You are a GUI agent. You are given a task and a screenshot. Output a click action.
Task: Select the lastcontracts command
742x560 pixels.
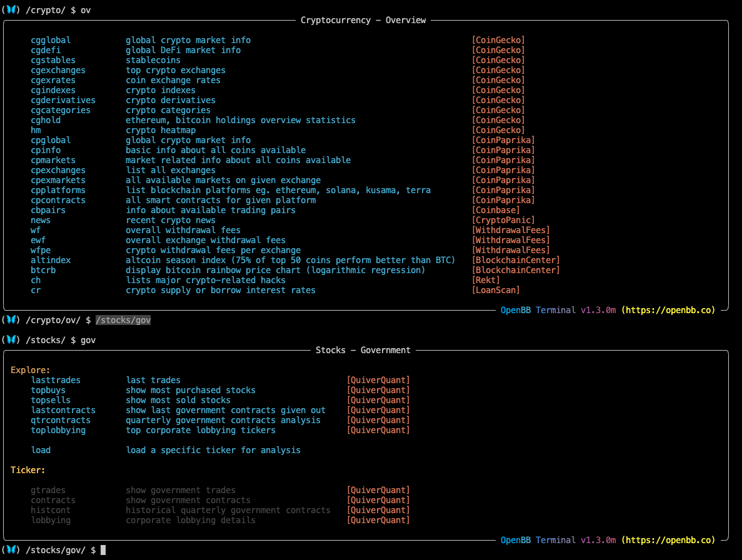[63, 410]
